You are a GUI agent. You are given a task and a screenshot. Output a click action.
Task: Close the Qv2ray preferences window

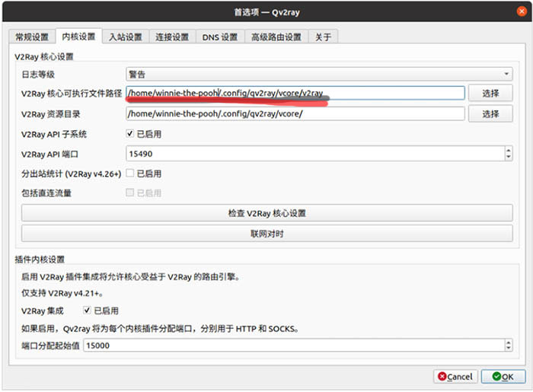522,11
